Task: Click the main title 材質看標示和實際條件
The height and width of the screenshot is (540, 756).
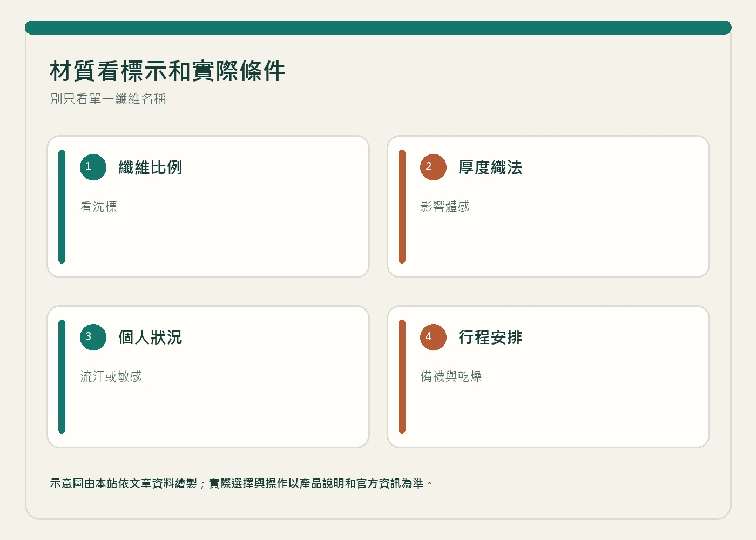Action: point(167,71)
